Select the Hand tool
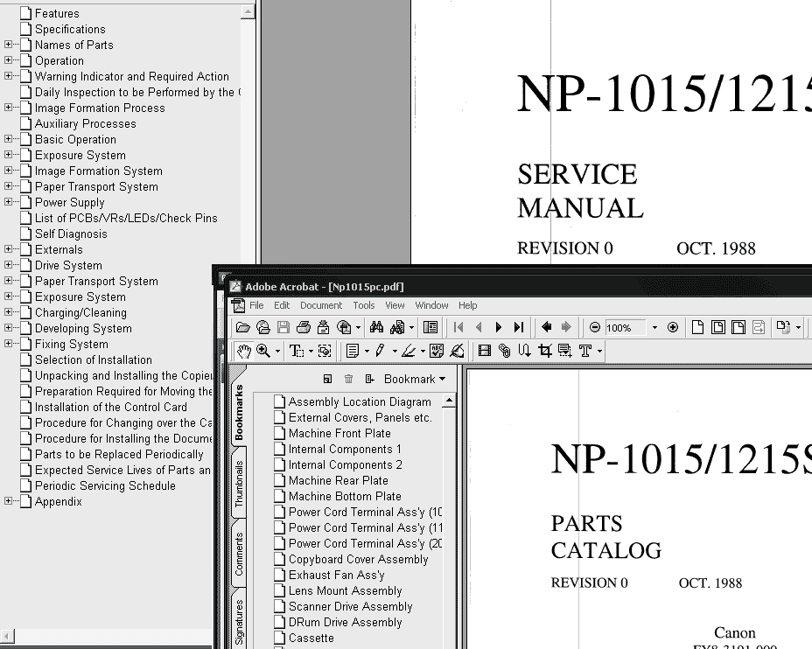This screenshot has width=812, height=649. click(x=243, y=351)
